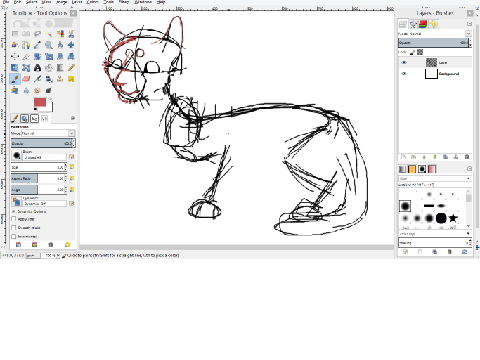Screen dimensions: 480x360
Task: Select the Color Picker eyedropper tool
Action: coord(37,45)
